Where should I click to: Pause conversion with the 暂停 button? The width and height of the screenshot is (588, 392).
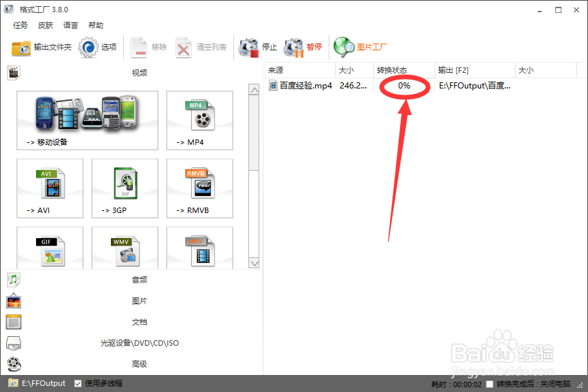point(303,47)
